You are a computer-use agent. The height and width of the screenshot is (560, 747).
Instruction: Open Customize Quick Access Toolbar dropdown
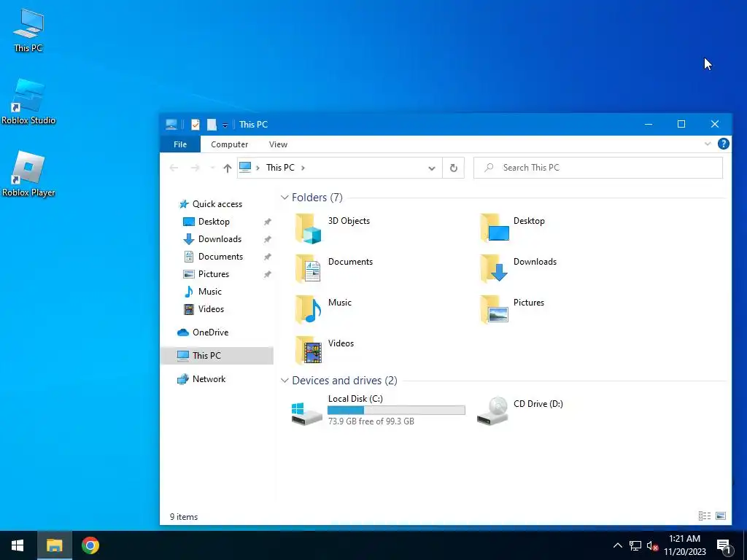point(225,125)
